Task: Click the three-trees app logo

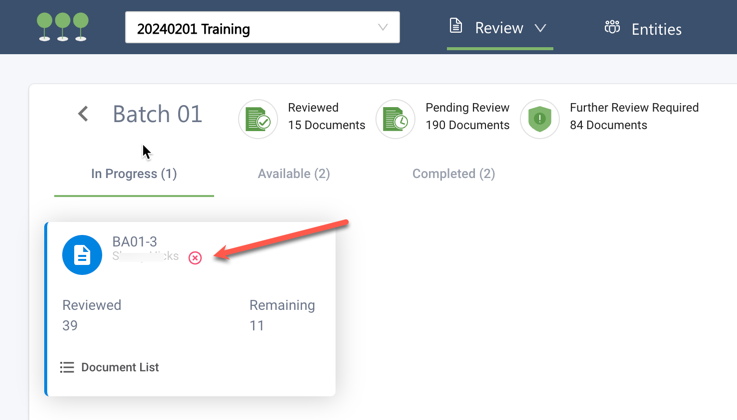Action: point(62,27)
